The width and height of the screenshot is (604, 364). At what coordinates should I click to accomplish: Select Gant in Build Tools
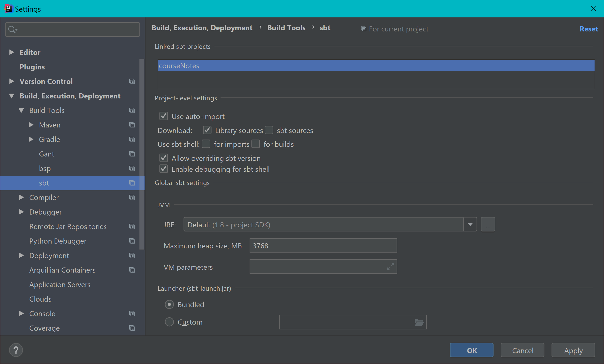[x=46, y=154]
